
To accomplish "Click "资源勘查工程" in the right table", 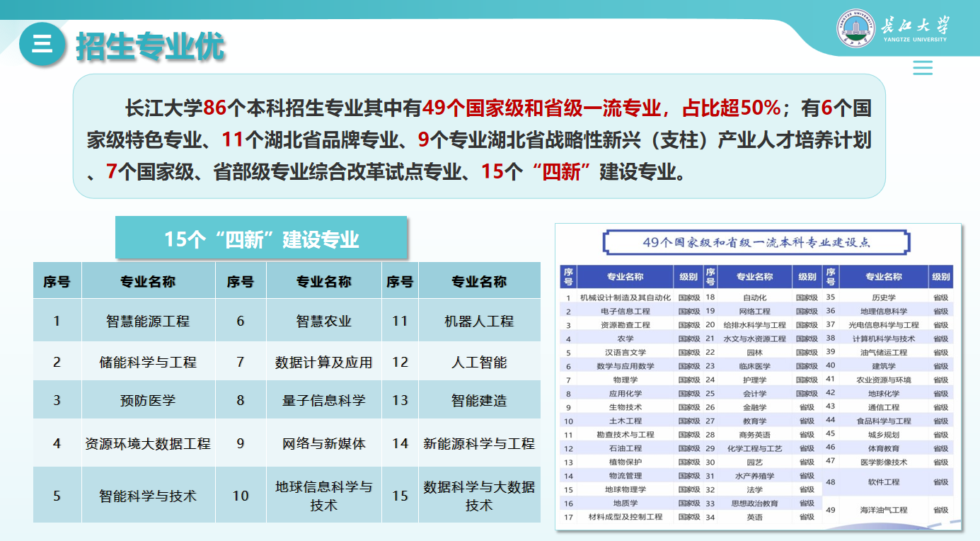I will point(626,325).
